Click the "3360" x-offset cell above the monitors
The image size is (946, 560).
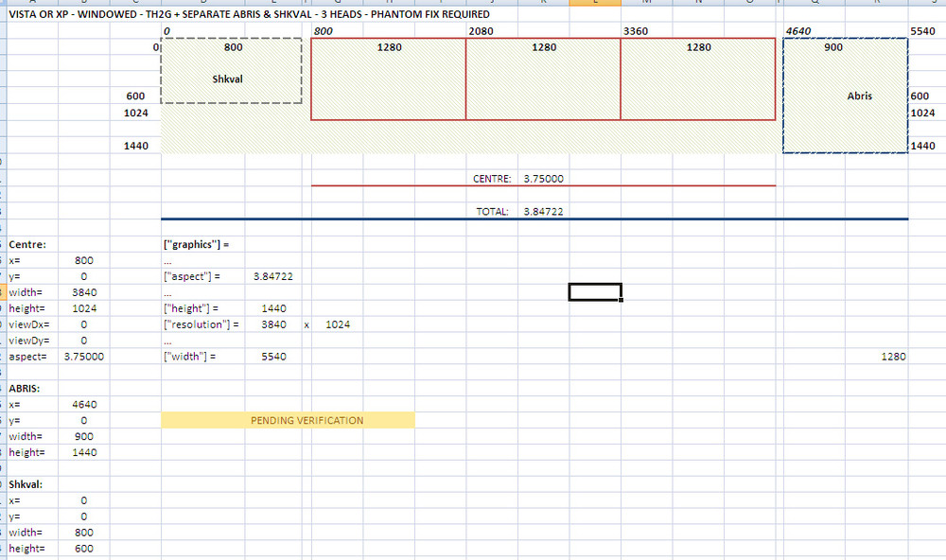pos(636,31)
